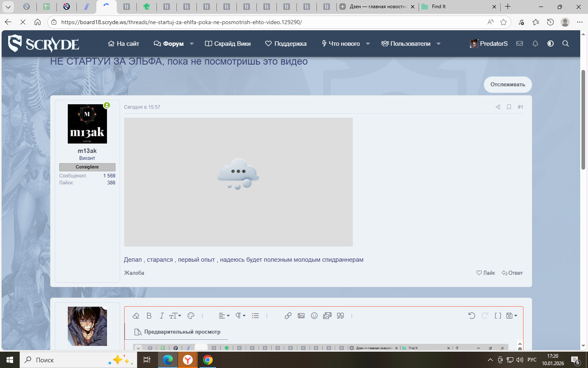588x368 pixels.
Task: Expand the Форум menu dropdown arrow
Action: point(192,44)
